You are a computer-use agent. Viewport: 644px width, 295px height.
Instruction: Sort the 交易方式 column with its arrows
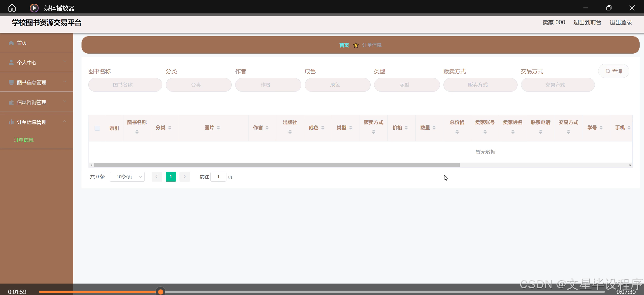click(569, 132)
